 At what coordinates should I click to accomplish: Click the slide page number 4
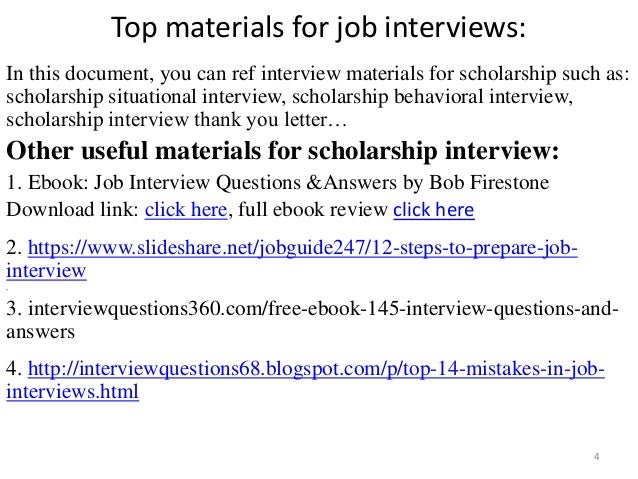596,456
